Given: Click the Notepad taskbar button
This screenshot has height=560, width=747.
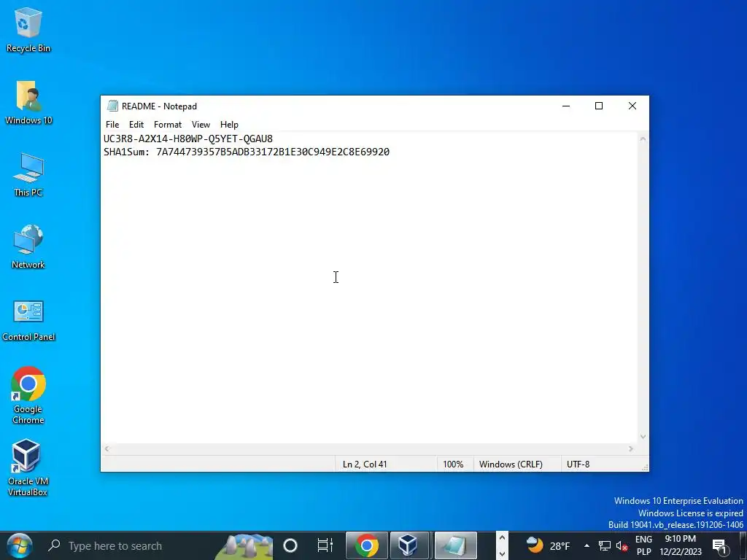Looking at the screenshot, I should 455,545.
